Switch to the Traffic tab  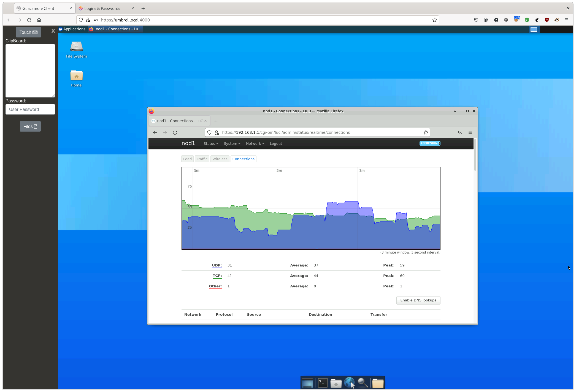tap(202, 159)
